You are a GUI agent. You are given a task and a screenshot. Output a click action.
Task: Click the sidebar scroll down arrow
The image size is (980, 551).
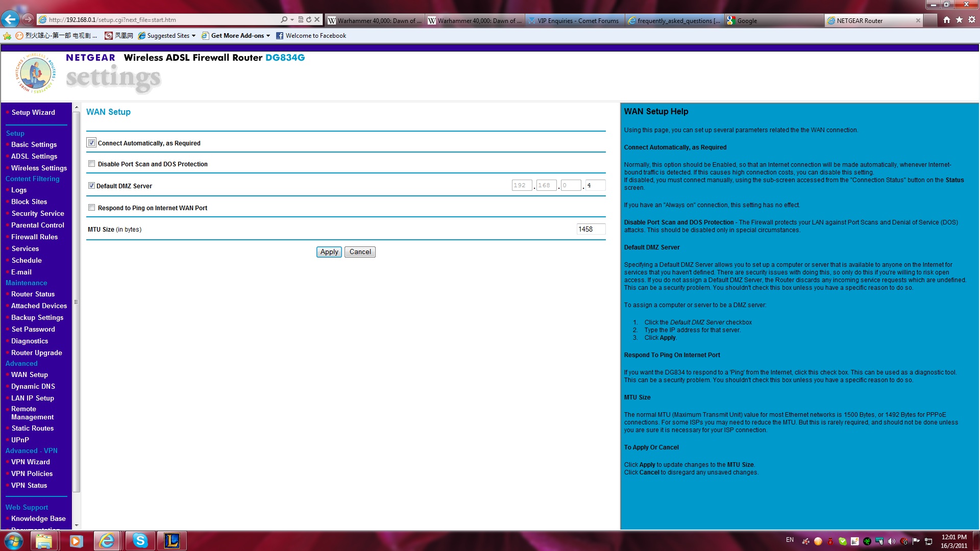(x=77, y=525)
